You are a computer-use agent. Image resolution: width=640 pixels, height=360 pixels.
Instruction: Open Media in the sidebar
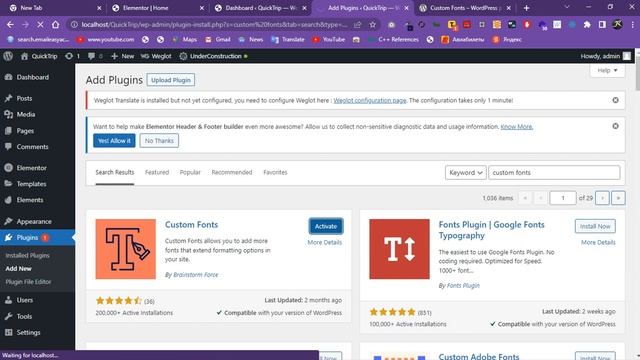click(26, 114)
